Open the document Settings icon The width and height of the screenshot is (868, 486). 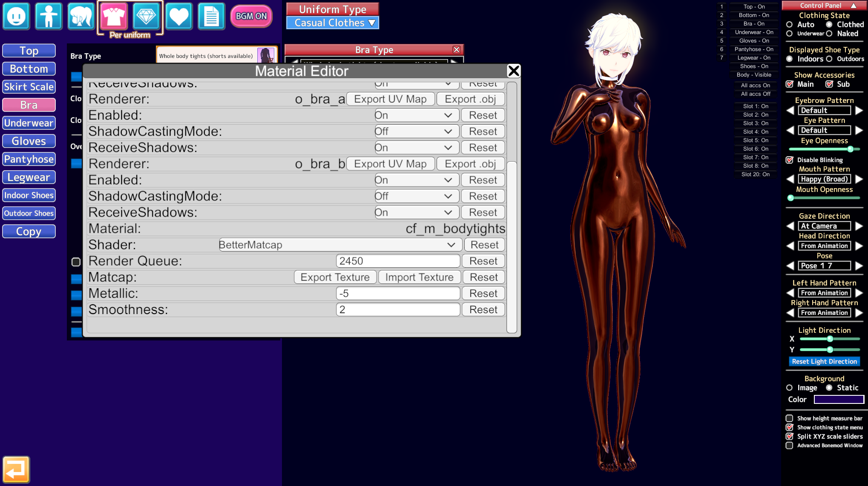pos(211,16)
